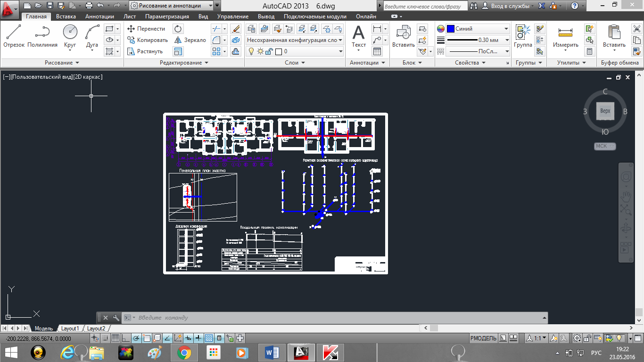Click the rotate tool icon
Viewport: 644px width, 362px height.
(178, 29)
